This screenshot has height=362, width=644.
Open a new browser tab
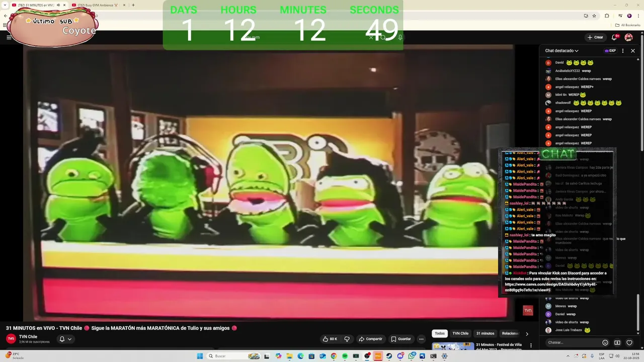[133, 5]
